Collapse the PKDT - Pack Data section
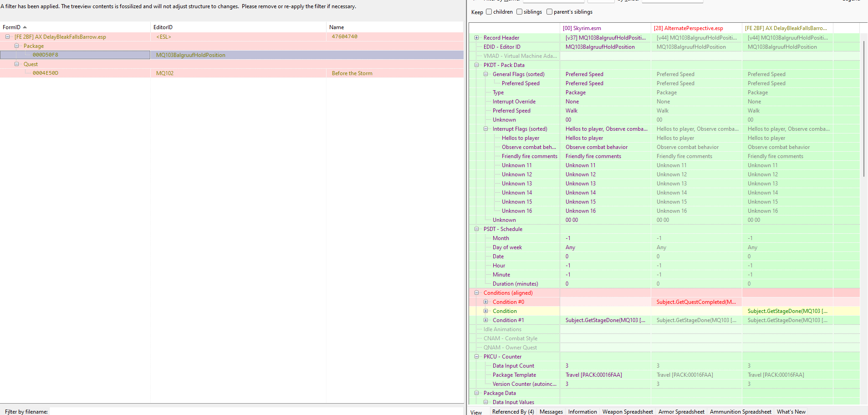The width and height of the screenshot is (868, 415). pyautogui.click(x=476, y=65)
